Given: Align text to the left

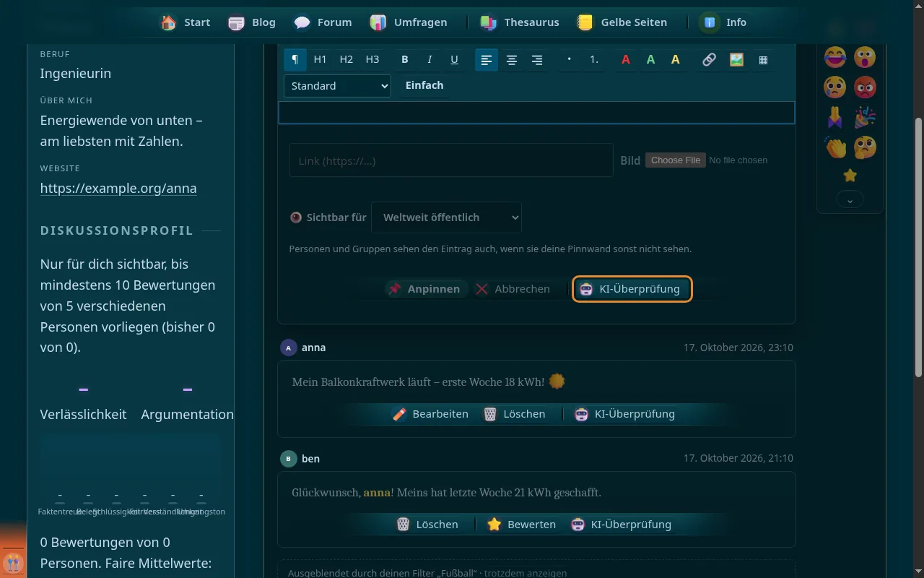Looking at the screenshot, I should click(x=487, y=60).
